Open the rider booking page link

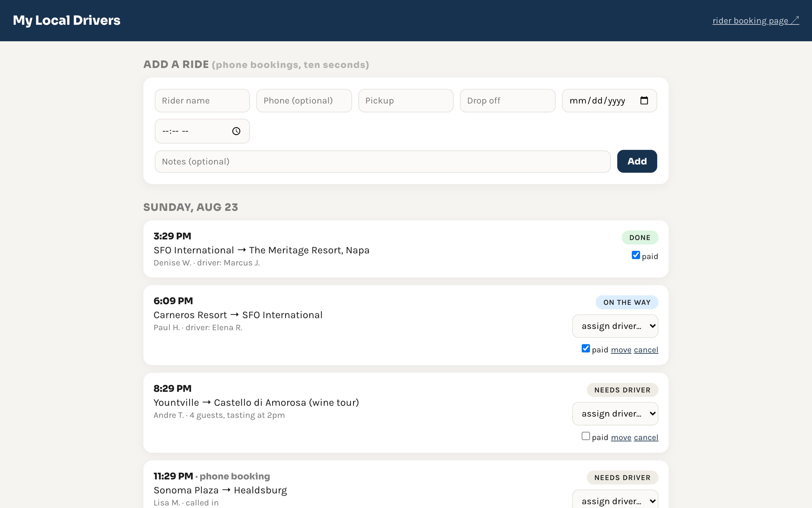point(756,21)
